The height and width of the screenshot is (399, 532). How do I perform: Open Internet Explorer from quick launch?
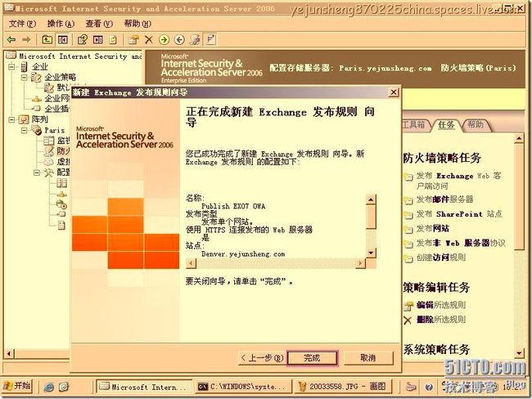48,387
